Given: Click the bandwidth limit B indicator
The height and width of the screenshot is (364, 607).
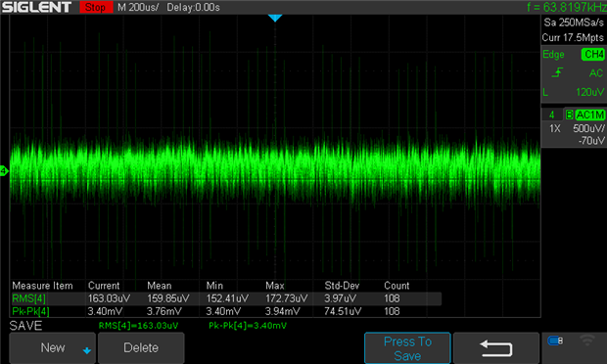Looking at the screenshot, I should [569, 114].
